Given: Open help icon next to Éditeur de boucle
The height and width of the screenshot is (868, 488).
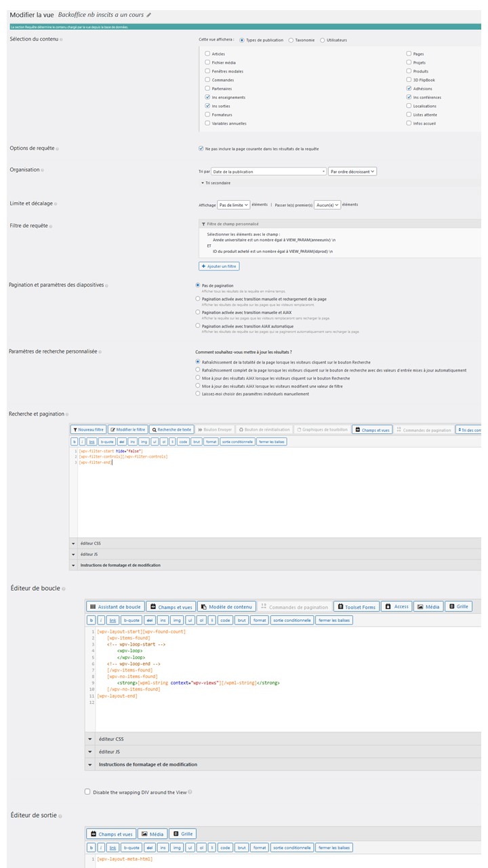Looking at the screenshot, I should (64, 588).
